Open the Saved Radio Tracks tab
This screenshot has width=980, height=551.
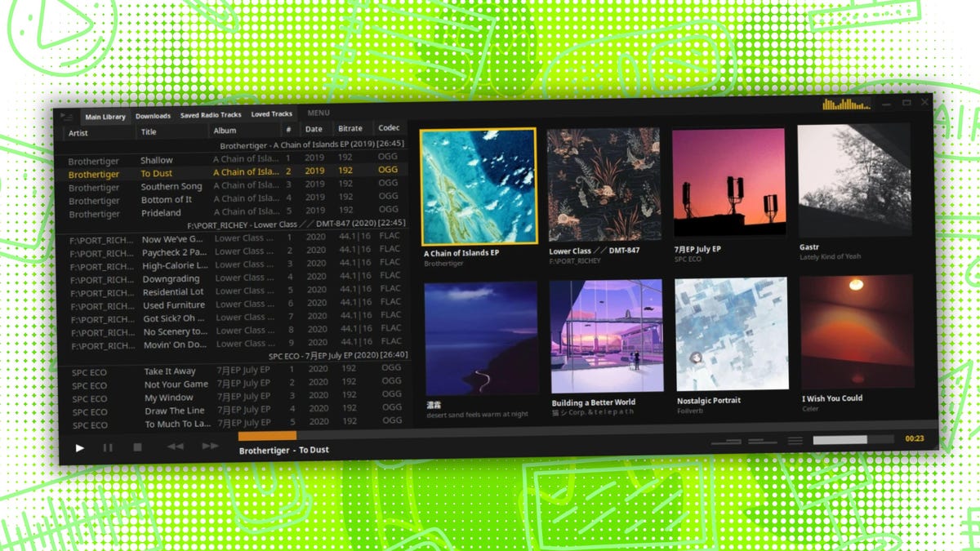[211, 115]
